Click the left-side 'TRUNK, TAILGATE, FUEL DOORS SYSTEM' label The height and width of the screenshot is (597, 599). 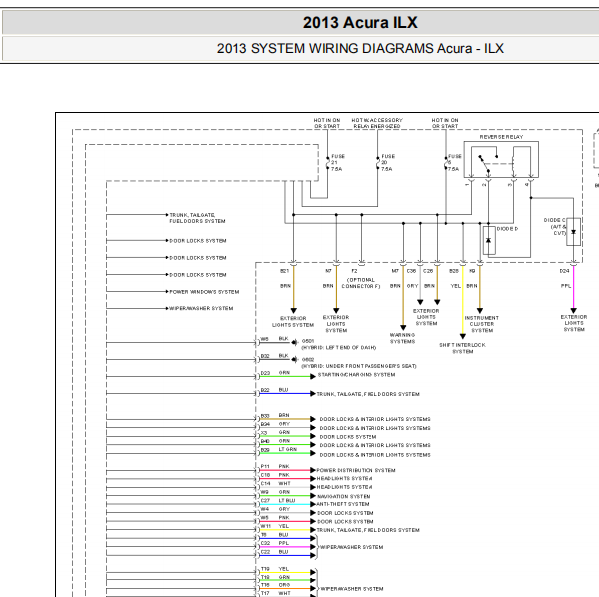(197, 218)
